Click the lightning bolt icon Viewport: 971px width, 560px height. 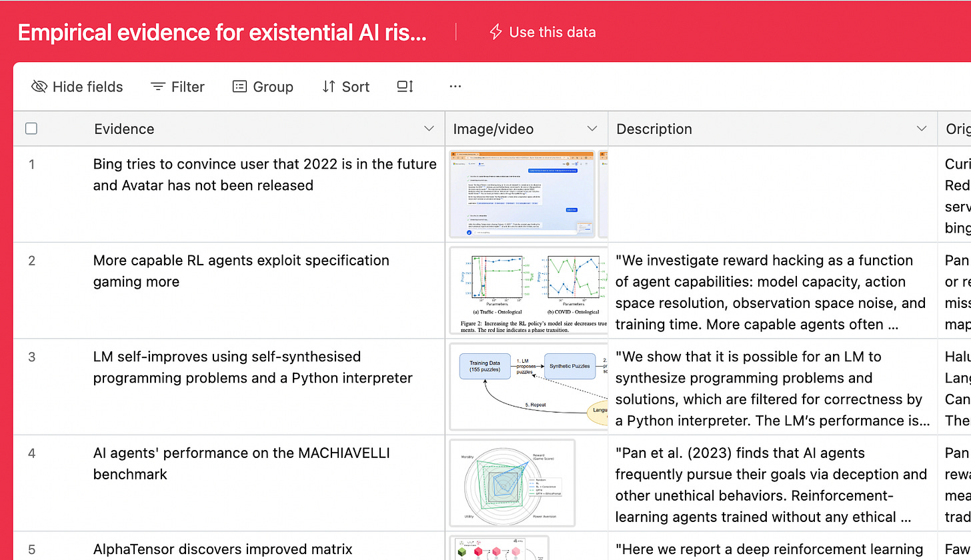(x=496, y=32)
